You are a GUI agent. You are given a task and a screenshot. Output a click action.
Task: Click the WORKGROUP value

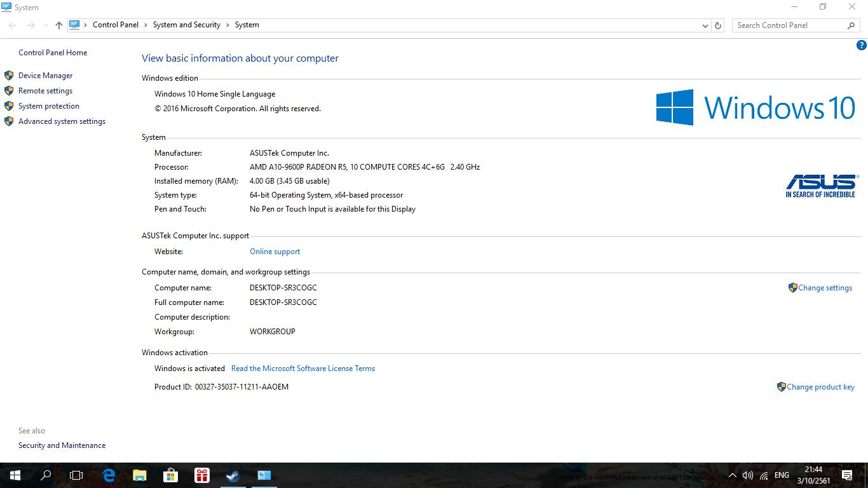click(x=273, y=332)
